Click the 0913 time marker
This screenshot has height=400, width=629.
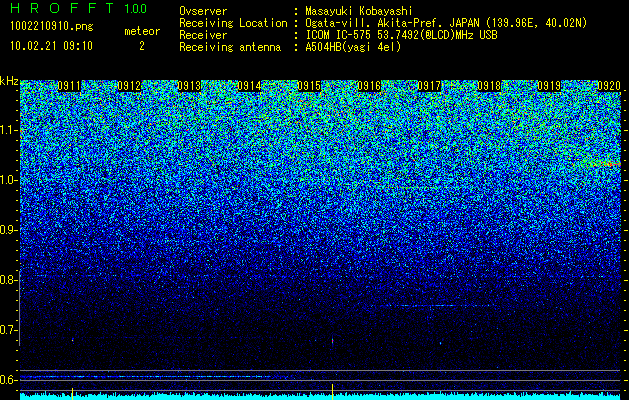click(x=189, y=86)
